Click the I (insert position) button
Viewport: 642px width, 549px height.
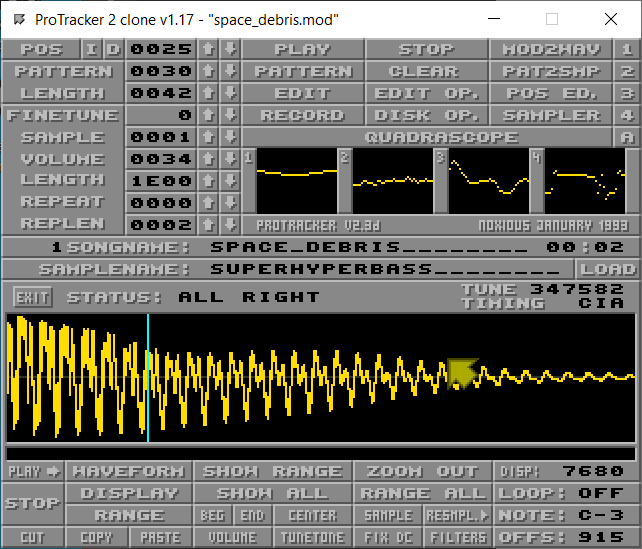click(x=92, y=50)
